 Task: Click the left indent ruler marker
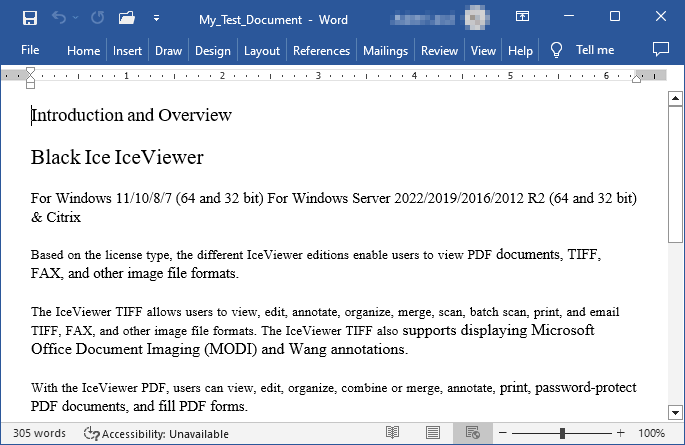(x=30, y=83)
